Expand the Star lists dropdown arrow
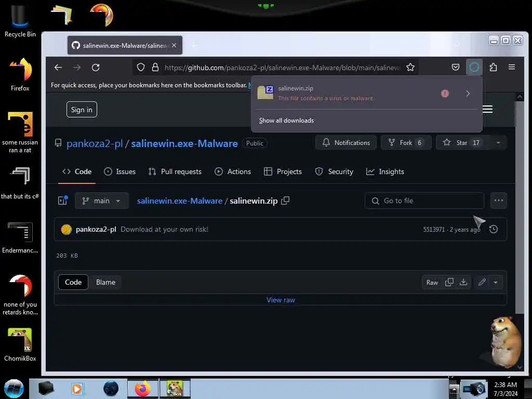 (498, 142)
